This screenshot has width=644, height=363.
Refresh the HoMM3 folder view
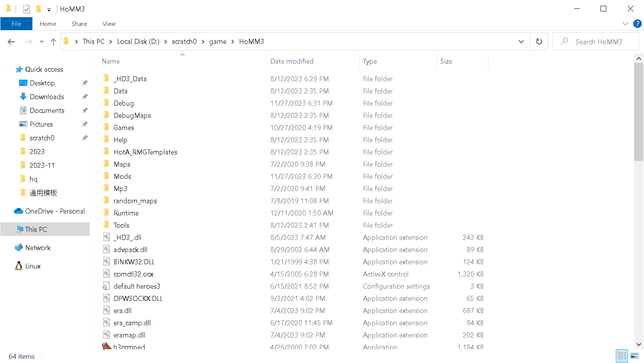pos(539,42)
